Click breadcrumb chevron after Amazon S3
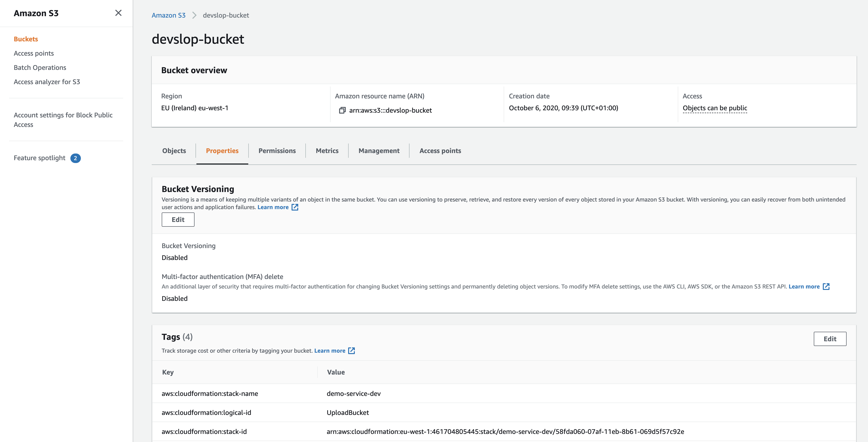 click(x=194, y=15)
